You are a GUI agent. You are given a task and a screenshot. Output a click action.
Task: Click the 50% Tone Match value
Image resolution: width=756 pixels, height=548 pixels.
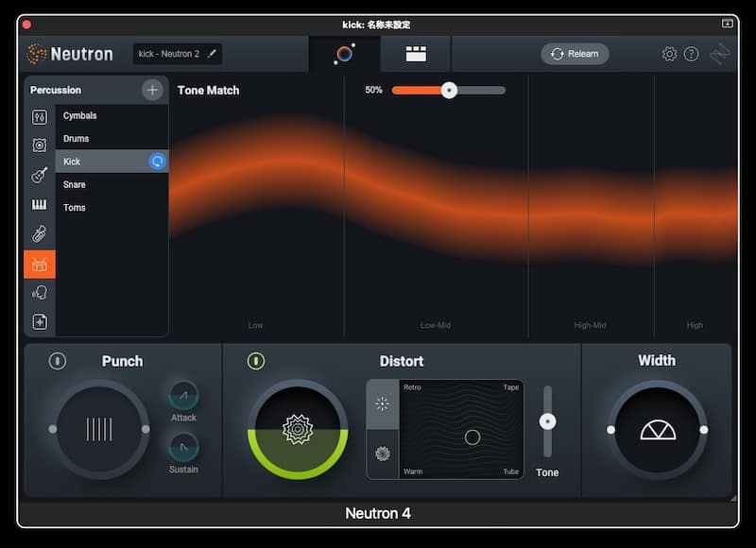coord(373,90)
